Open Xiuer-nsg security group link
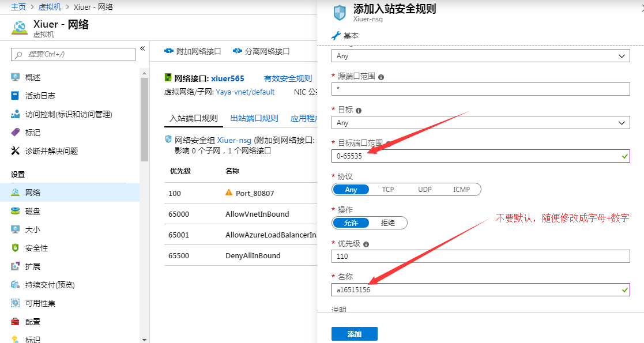This screenshot has width=644, height=343. [234, 140]
